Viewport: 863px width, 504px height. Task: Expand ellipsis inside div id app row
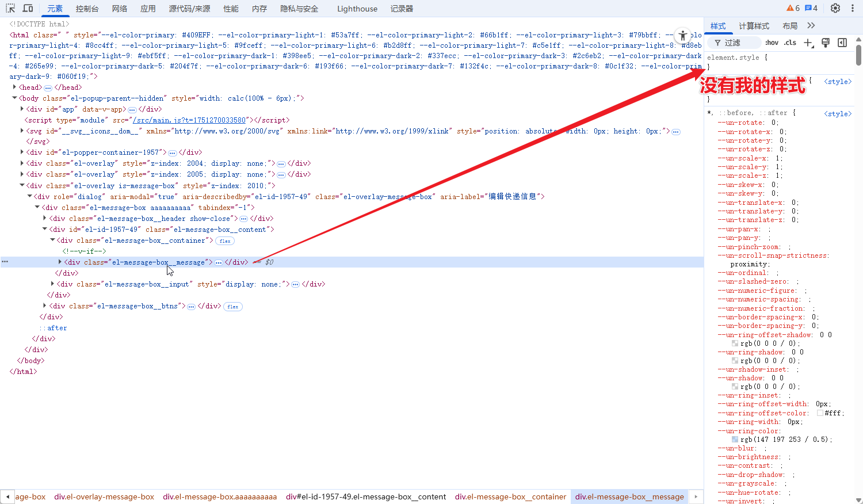(132, 109)
